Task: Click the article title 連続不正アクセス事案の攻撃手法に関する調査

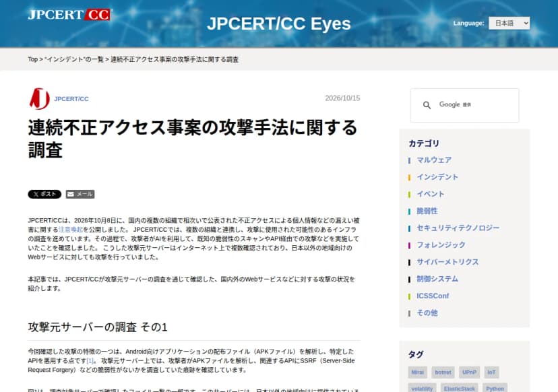Action: click(x=193, y=138)
